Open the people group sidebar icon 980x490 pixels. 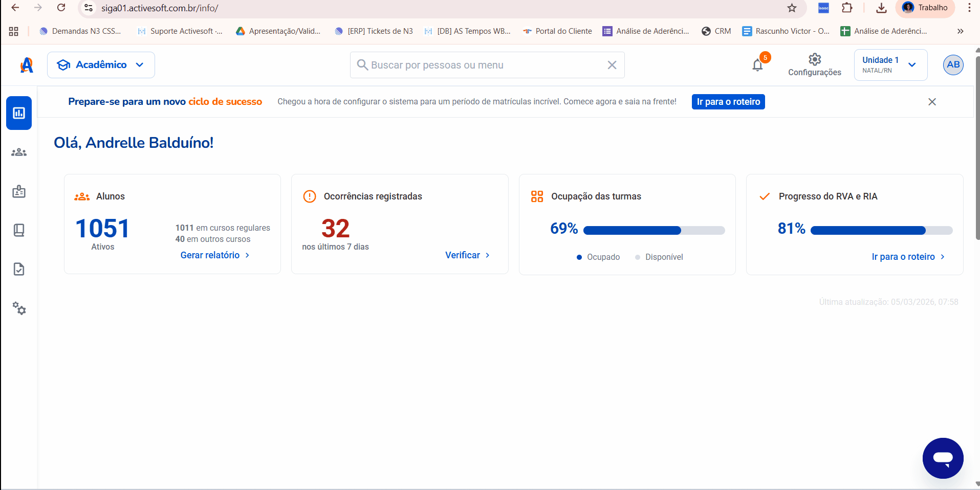coord(19,152)
